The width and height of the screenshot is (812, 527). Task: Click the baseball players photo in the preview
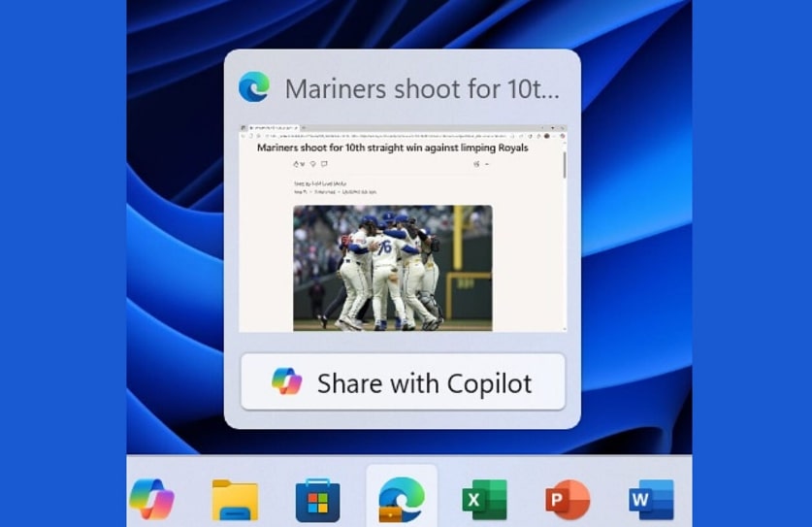coord(392,267)
